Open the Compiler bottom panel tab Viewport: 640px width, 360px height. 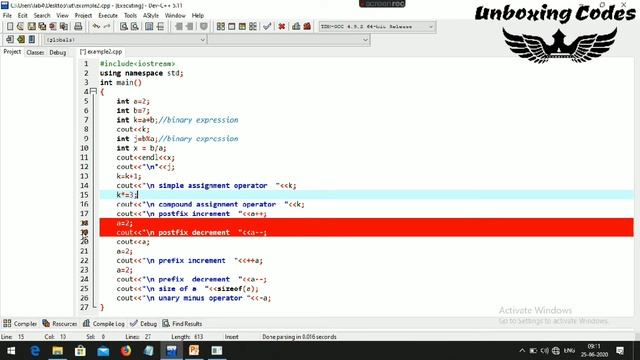click(20, 324)
